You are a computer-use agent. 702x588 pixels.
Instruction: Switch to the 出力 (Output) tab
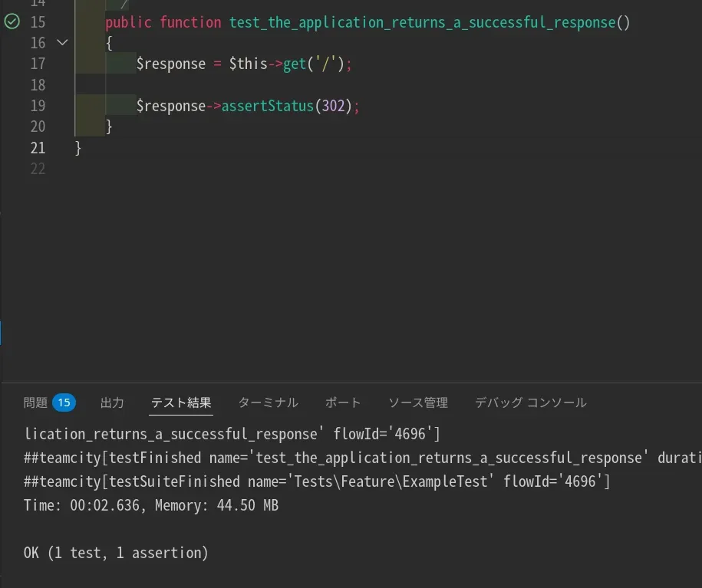112,402
